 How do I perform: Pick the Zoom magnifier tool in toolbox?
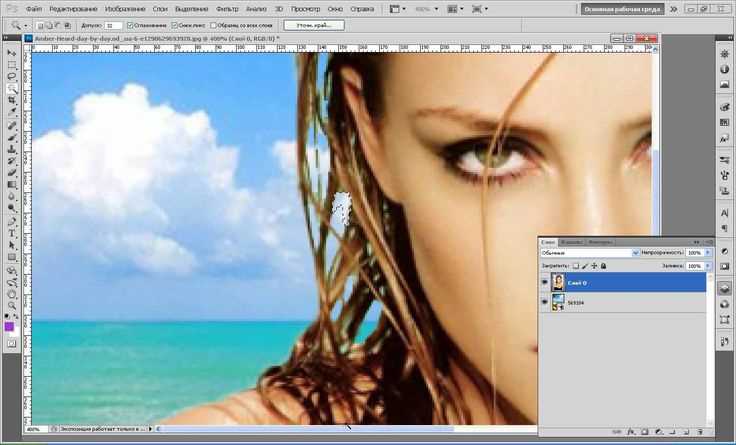tap(12, 306)
